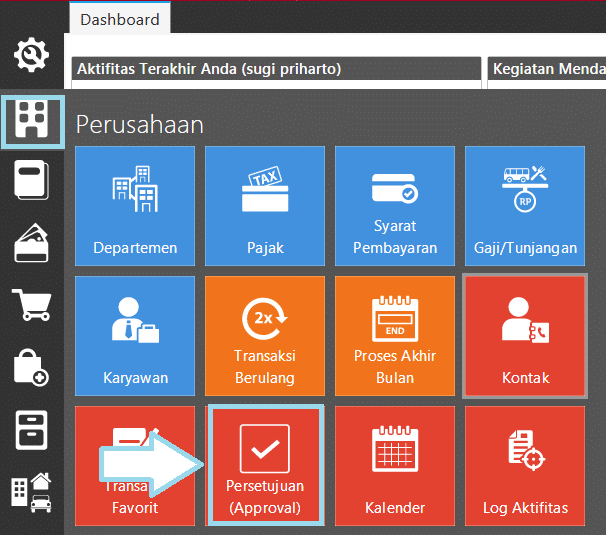The image size is (606, 535).
Task: Open the ledger book sidebar icon
Action: coord(32,182)
